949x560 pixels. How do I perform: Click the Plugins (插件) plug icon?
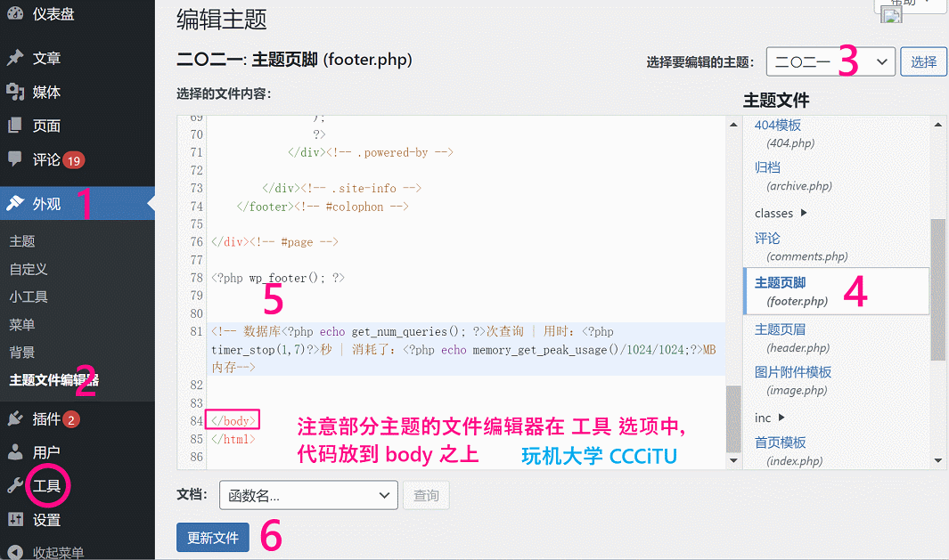pyautogui.click(x=15, y=418)
